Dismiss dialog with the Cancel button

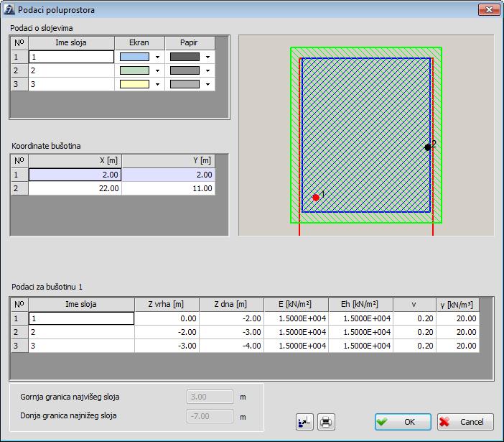pyautogui.click(x=465, y=422)
